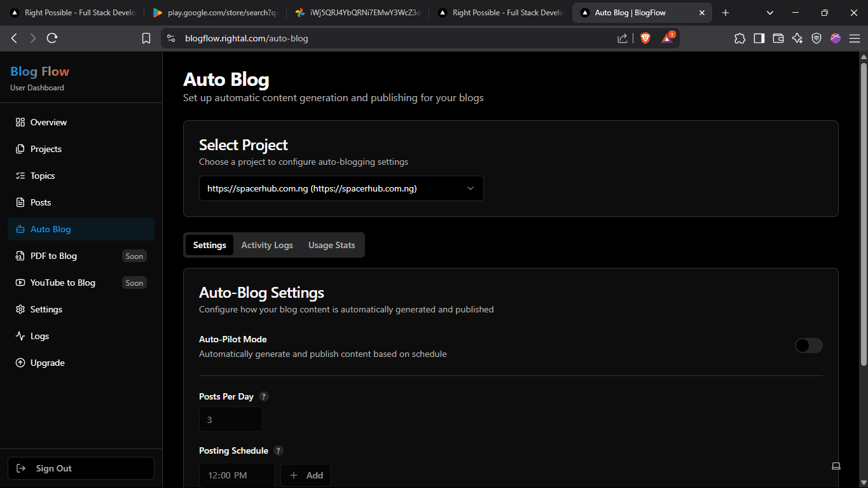
Task: Click the Posting Schedule help icon
Action: coord(279,450)
